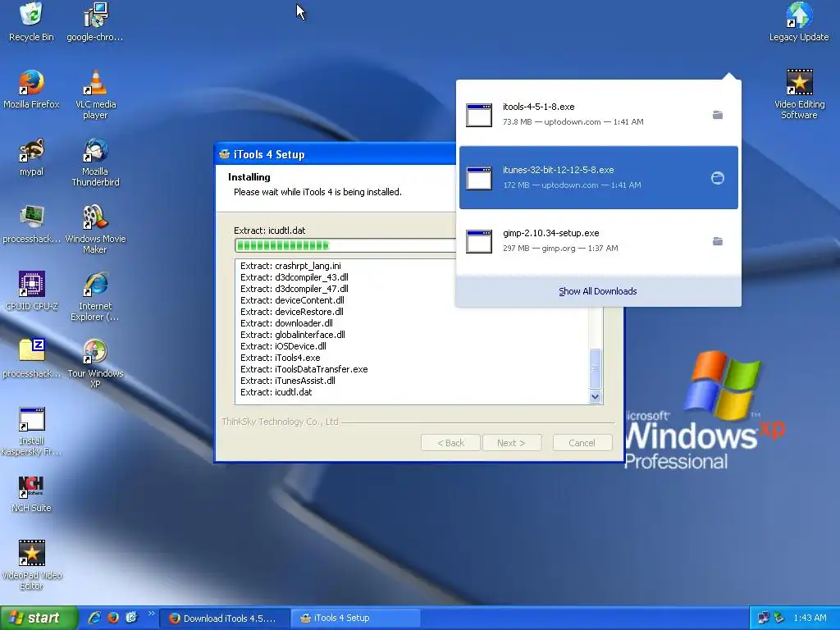
Task: Click the third Quick Launch icon
Action: (x=131, y=618)
